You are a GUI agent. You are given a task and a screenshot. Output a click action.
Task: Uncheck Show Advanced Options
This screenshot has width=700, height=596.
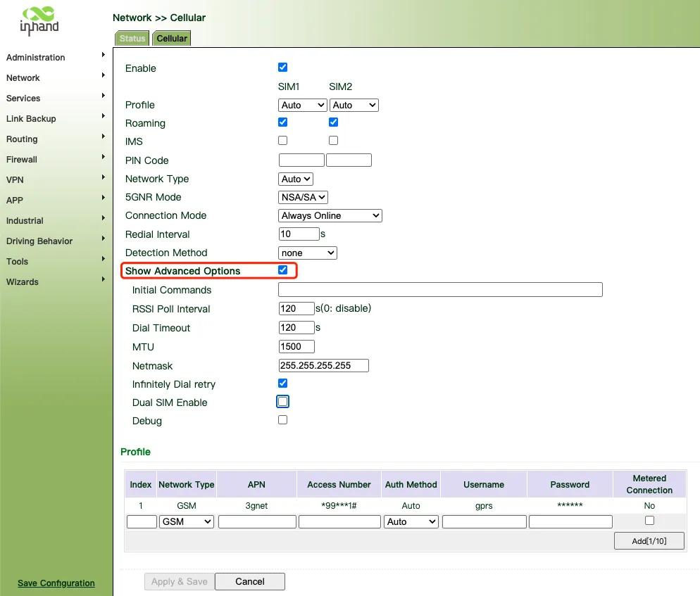pyautogui.click(x=282, y=270)
